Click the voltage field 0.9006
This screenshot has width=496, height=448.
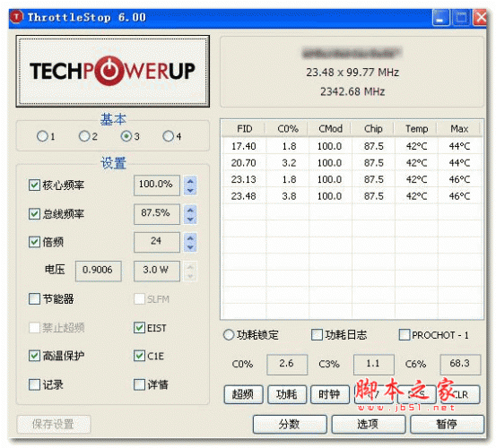(x=98, y=271)
